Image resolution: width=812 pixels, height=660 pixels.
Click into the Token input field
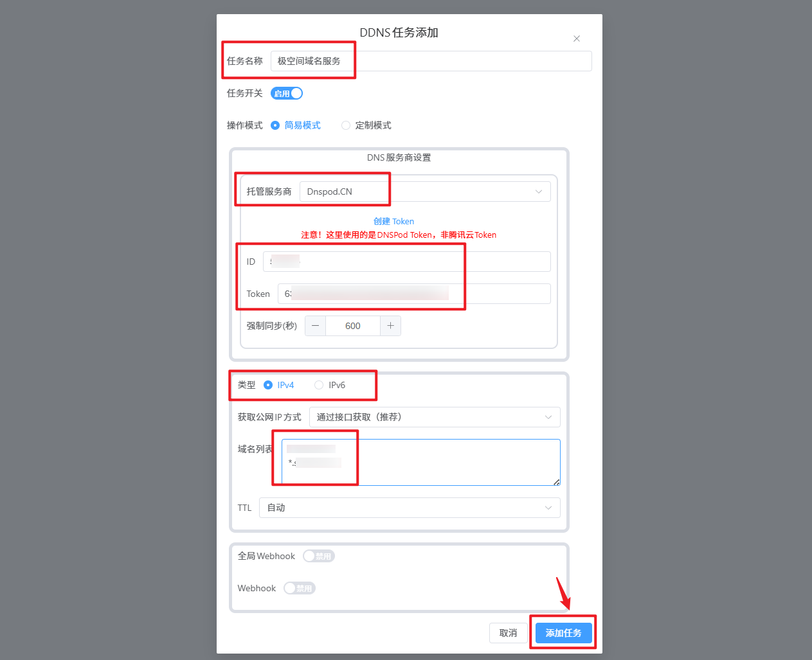(x=414, y=294)
